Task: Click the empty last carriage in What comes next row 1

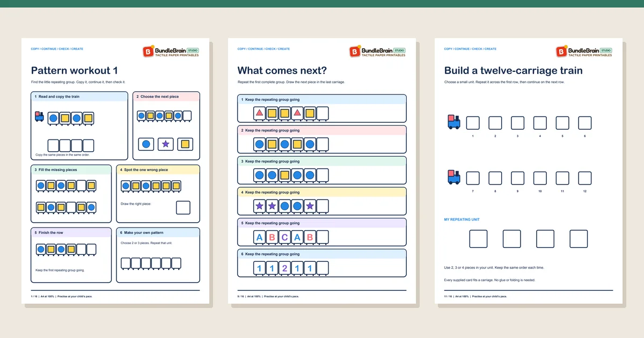Action: [x=322, y=113]
